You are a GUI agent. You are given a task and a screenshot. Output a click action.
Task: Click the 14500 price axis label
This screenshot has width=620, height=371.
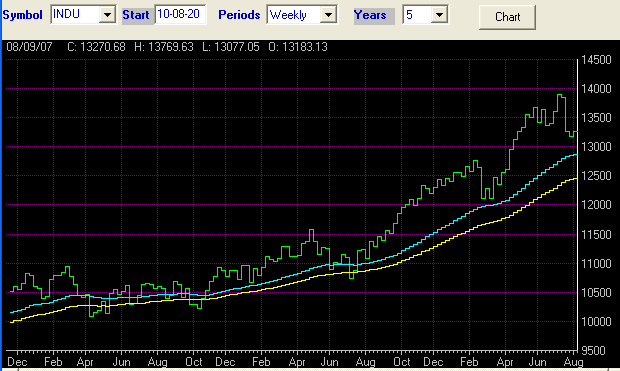click(x=596, y=60)
